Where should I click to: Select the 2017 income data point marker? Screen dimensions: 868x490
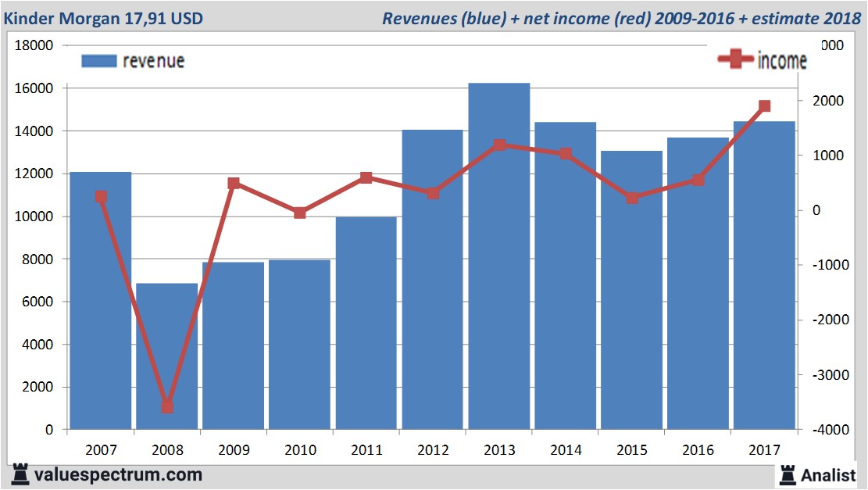[x=764, y=106]
